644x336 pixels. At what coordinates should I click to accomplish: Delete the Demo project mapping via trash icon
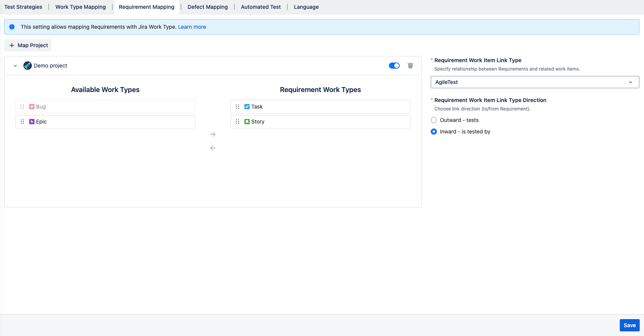click(x=410, y=66)
